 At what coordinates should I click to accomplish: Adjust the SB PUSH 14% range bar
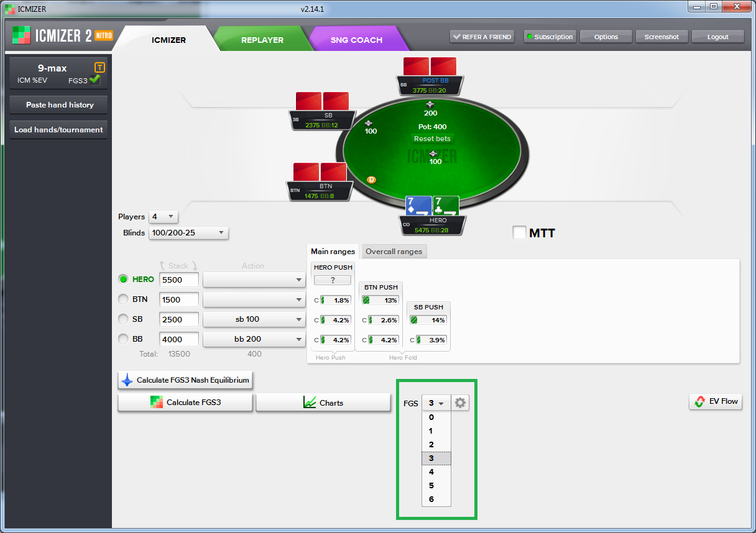pyautogui.click(x=428, y=321)
